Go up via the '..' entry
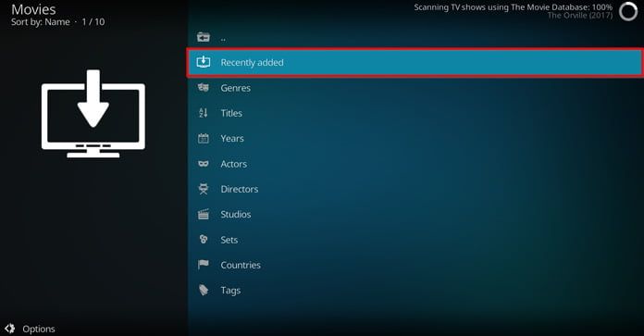The width and height of the screenshot is (644, 336). 415,37
